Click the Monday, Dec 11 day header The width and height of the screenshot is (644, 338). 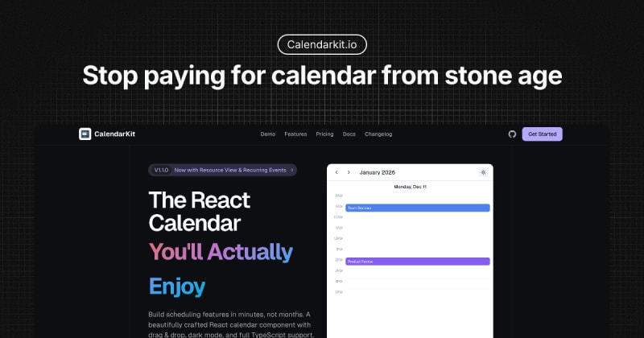coord(411,187)
